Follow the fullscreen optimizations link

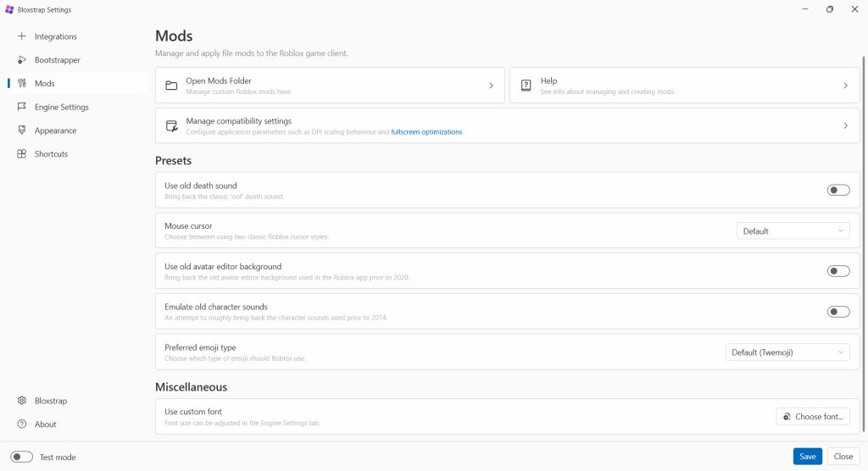(426, 131)
